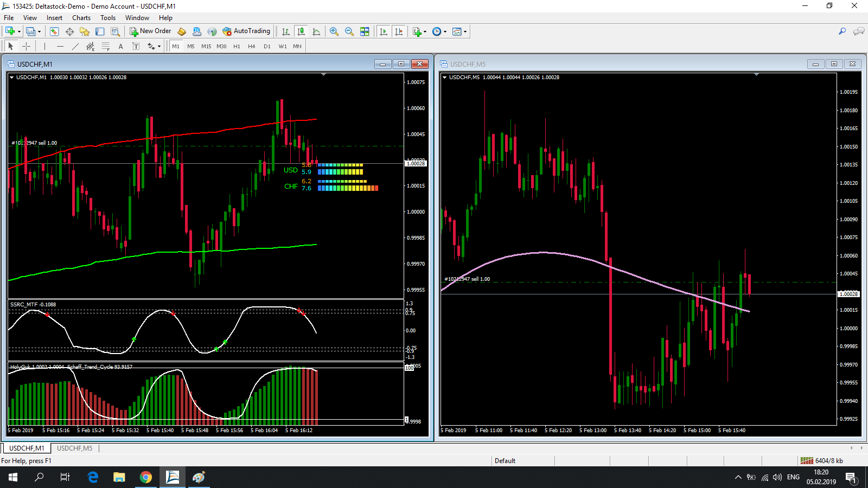The image size is (868, 488).
Task: Toggle the Terminal panel icon
Action: pyautogui.click(x=100, y=31)
